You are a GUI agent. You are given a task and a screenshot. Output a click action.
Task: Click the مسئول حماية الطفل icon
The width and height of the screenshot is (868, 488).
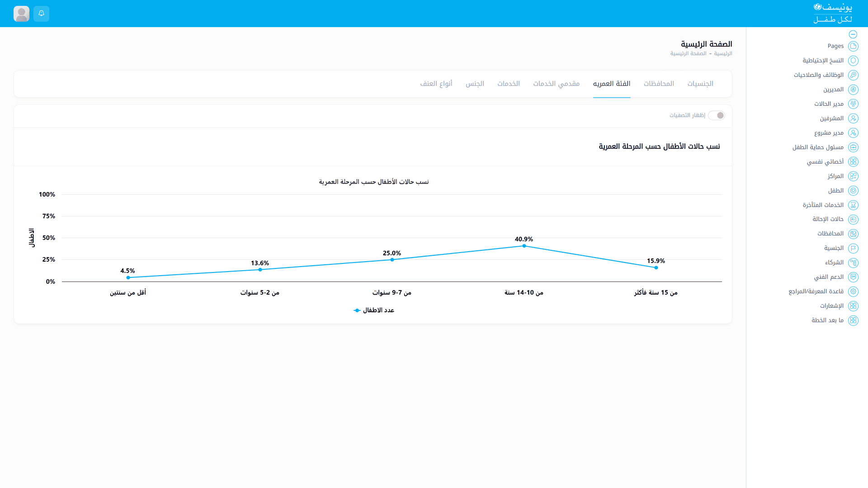[x=853, y=147]
